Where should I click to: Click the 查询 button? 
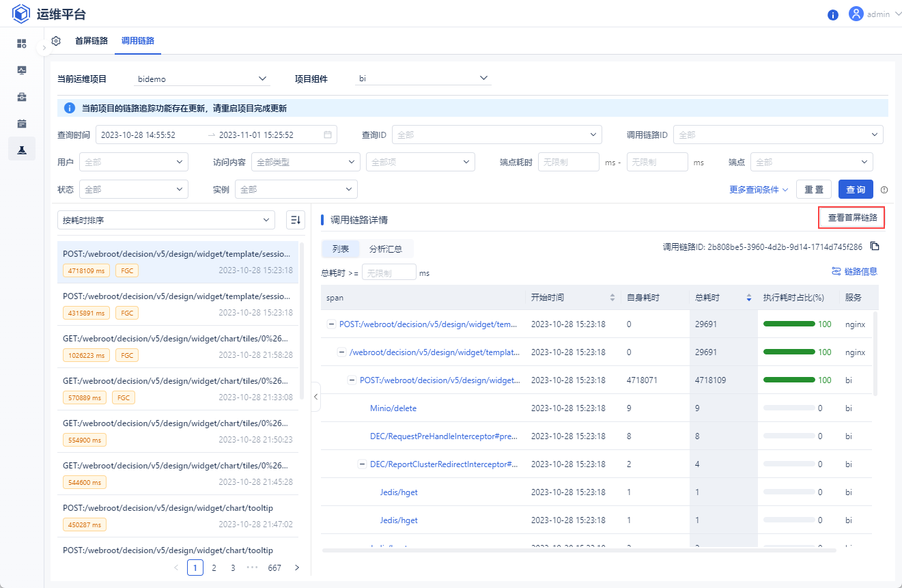click(855, 189)
